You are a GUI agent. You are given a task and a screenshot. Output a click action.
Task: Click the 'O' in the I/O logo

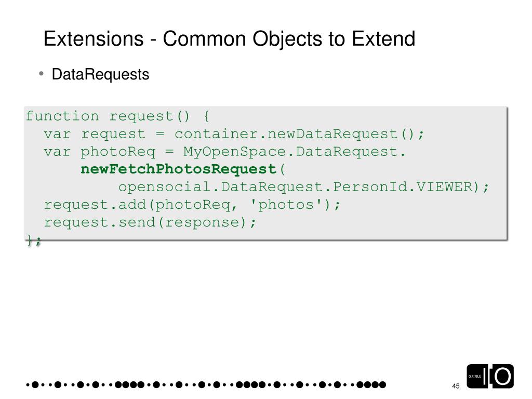[503, 376]
